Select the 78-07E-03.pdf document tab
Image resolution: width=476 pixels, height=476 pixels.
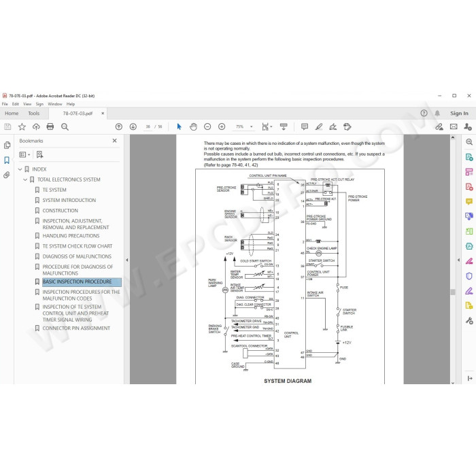coord(78,114)
